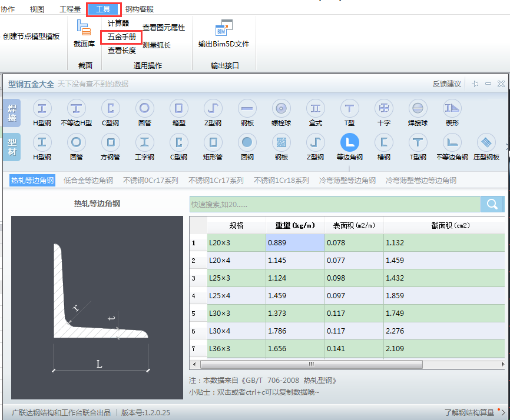Open the 工程量 ribbon tab
510x420 pixels.
tap(70, 9)
